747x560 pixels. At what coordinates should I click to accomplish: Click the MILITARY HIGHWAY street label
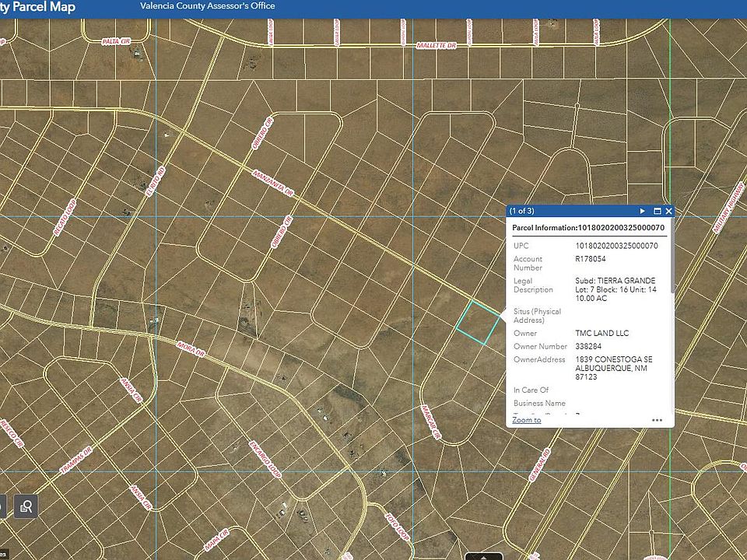coord(728,208)
